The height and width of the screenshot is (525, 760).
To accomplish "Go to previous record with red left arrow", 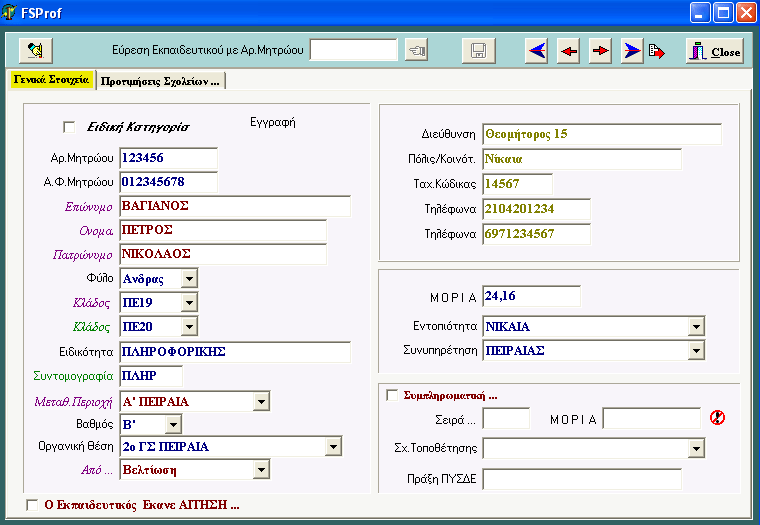I will [x=568, y=51].
